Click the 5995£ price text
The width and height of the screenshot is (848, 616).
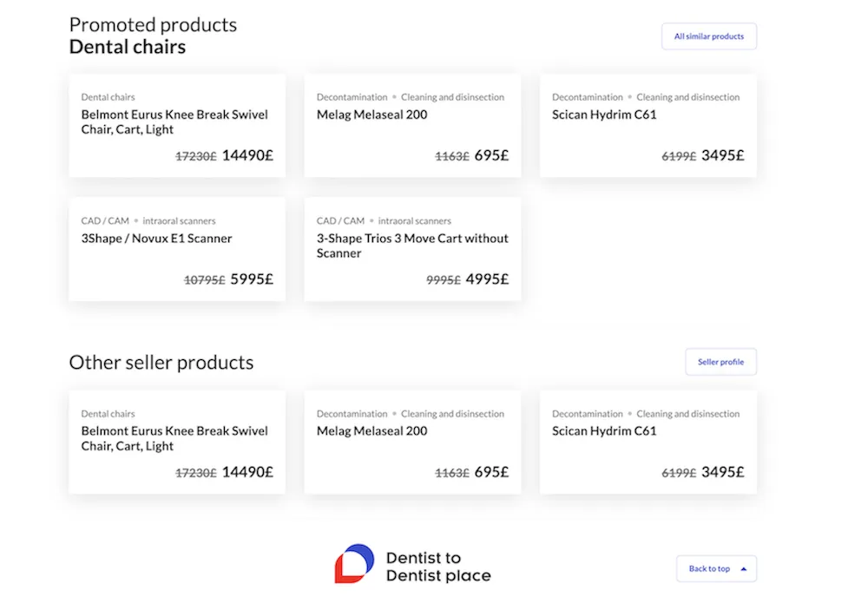pyautogui.click(x=252, y=279)
